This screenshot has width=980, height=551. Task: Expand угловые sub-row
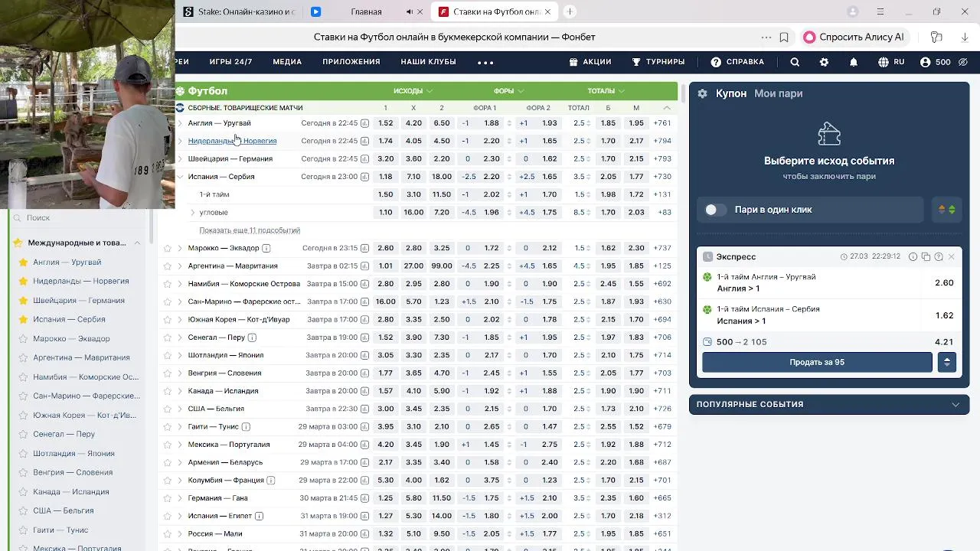click(x=192, y=212)
